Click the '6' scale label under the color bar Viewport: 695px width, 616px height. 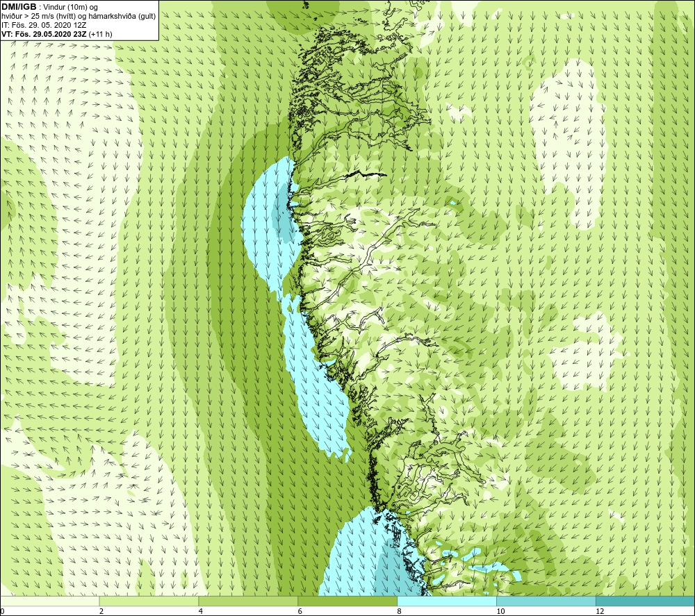[300, 611]
